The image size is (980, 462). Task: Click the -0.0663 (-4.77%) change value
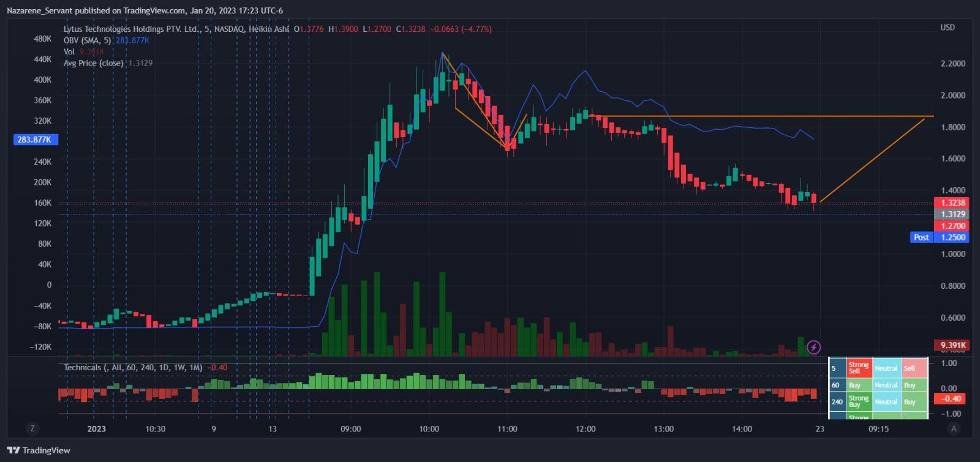point(461,29)
